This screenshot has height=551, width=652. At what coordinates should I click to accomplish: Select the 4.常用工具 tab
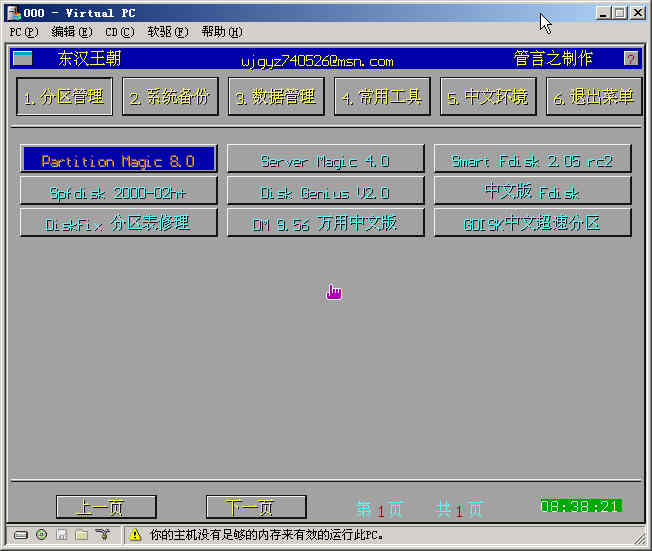tap(382, 97)
